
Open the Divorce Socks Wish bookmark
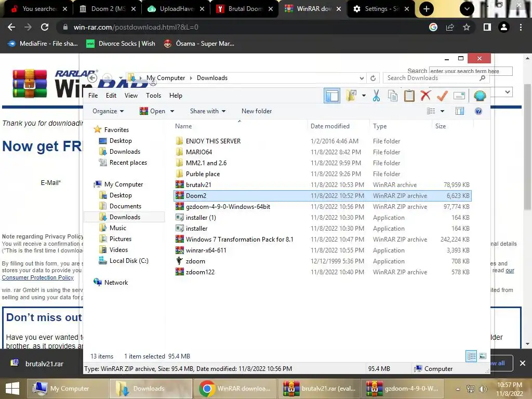tap(121, 44)
